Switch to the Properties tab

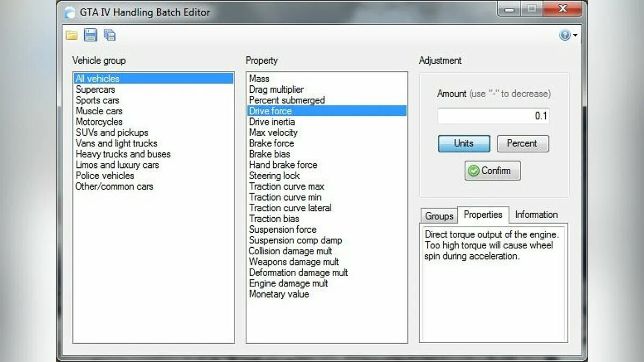point(483,215)
